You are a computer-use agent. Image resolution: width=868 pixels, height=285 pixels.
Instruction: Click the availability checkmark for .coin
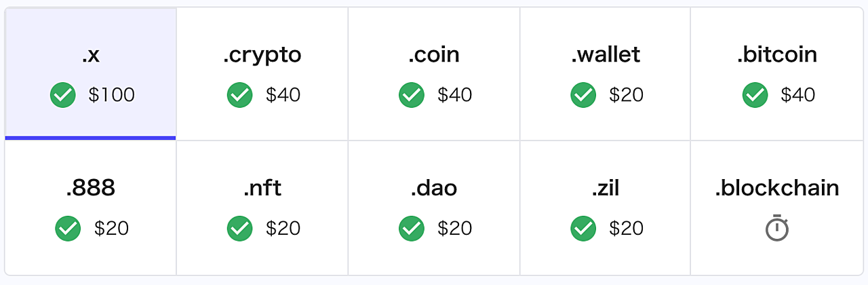[412, 95]
